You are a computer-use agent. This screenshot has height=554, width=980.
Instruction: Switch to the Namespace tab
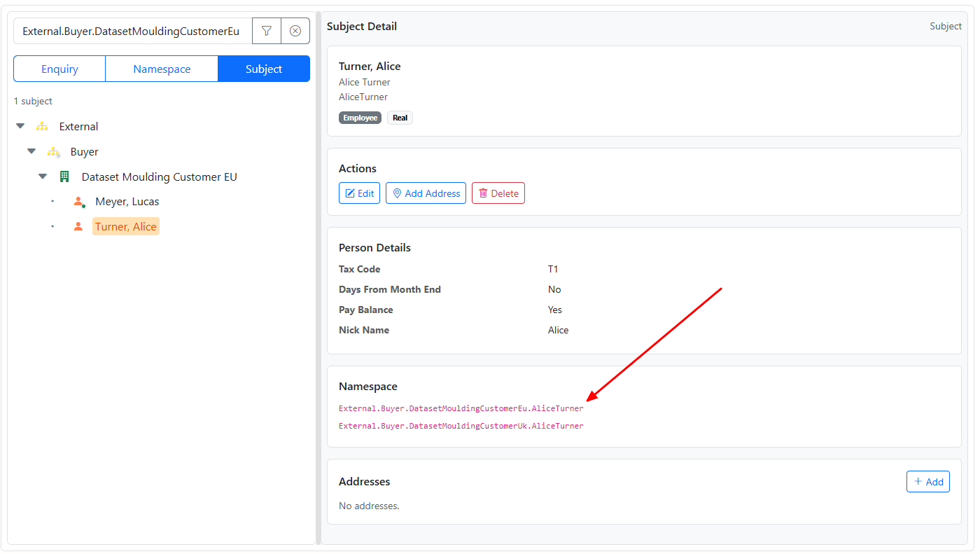162,69
